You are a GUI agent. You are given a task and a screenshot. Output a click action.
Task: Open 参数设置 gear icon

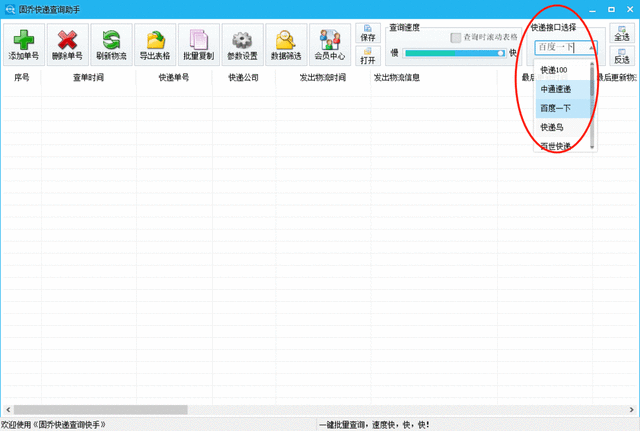(x=242, y=40)
